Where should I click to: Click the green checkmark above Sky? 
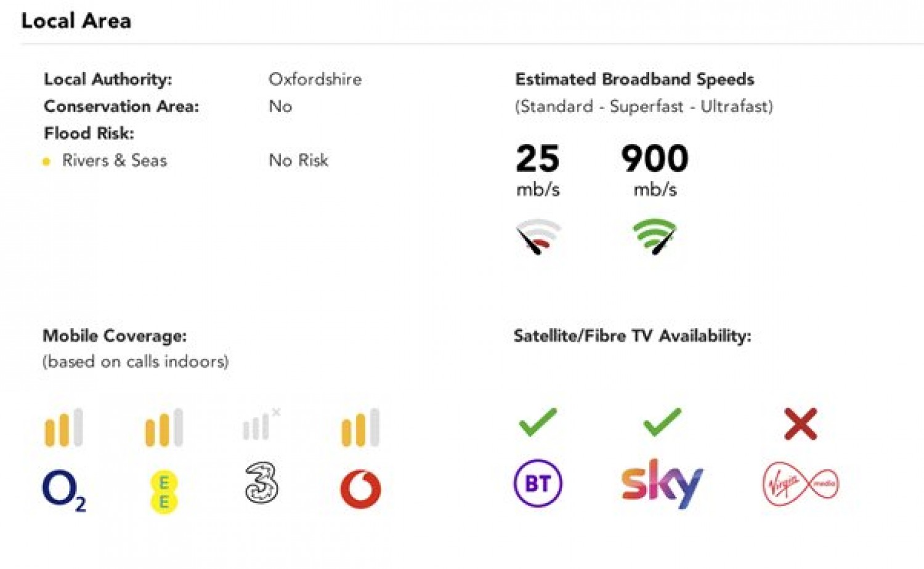click(662, 422)
